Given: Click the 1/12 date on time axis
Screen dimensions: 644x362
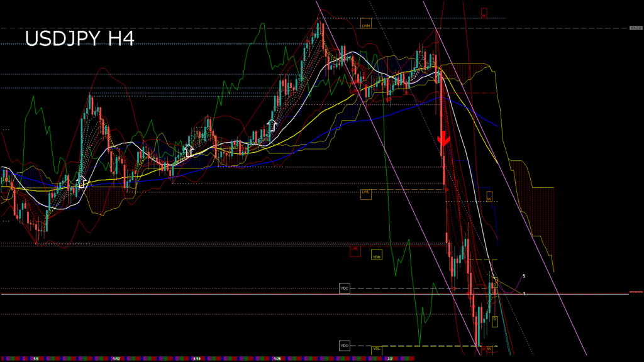Looking at the screenshot, I should [x=117, y=359].
